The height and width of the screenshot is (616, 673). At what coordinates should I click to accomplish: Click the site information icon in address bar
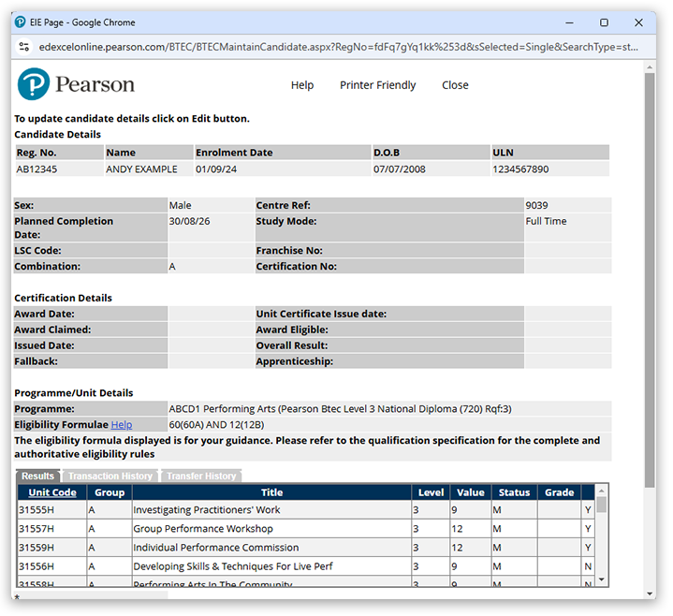(24, 46)
